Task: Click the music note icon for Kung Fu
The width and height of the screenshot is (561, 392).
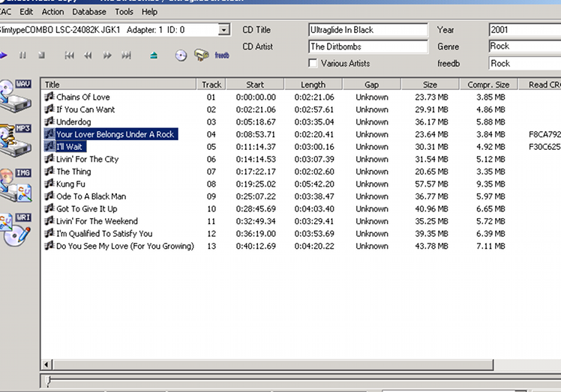Action: coord(49,184)
